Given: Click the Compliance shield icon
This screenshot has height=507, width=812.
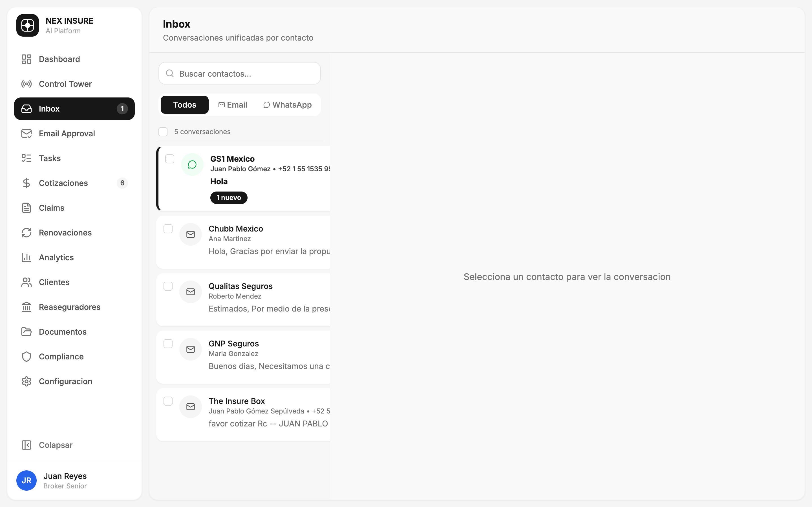Looking at the screenshot, I should click(27, 356).
